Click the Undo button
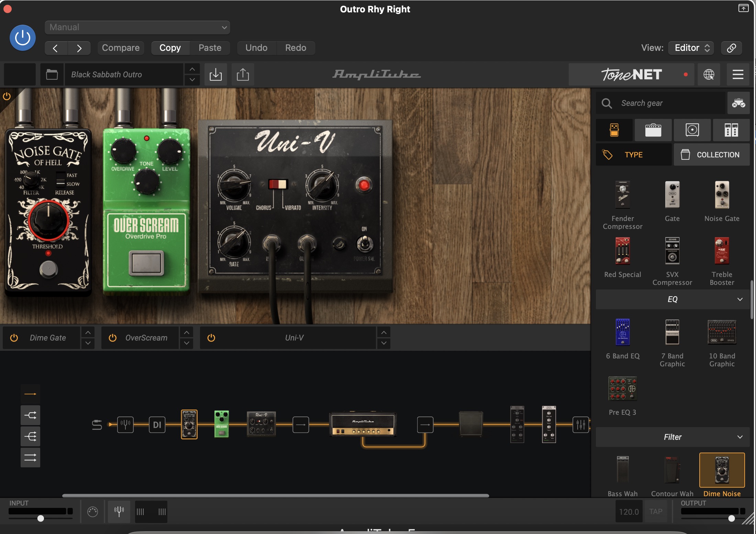 click(x=256, y=48)
